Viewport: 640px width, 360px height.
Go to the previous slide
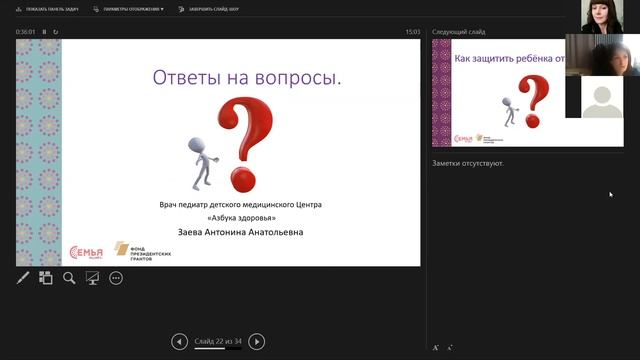(x=179, y=342)
